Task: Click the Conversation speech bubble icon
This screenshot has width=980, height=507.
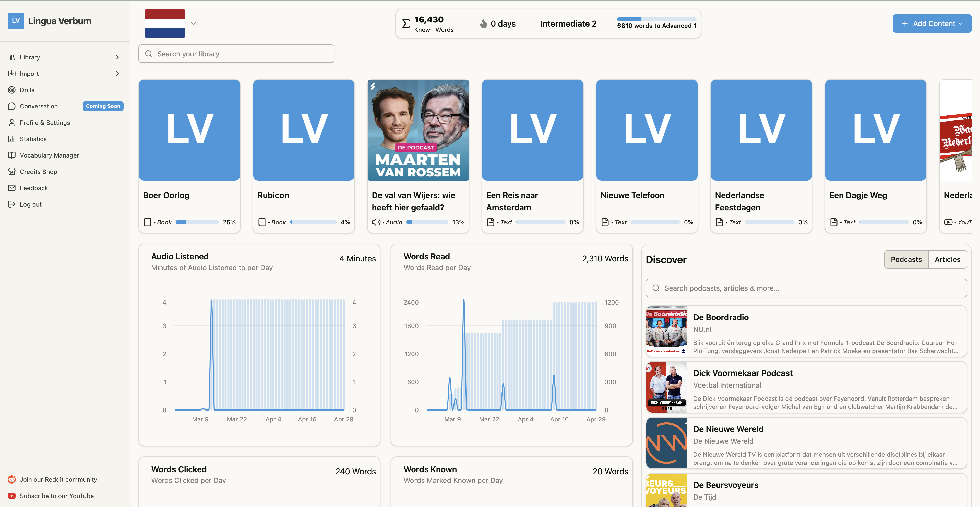Action: click(12, 106)
